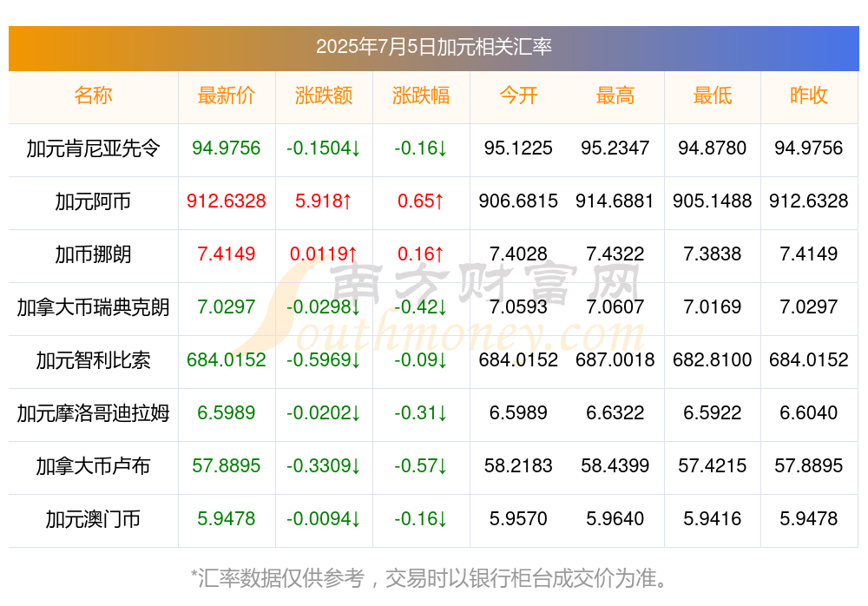Click change amount -0.0202↓
Image resolution: width=868 pixels, height=606 pixels.
point(323,412)
